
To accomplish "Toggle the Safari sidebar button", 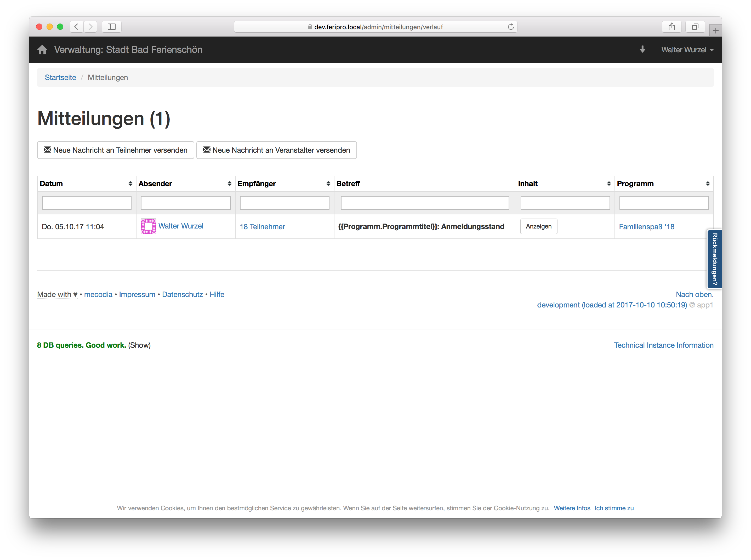I will (x=112, y=27).
